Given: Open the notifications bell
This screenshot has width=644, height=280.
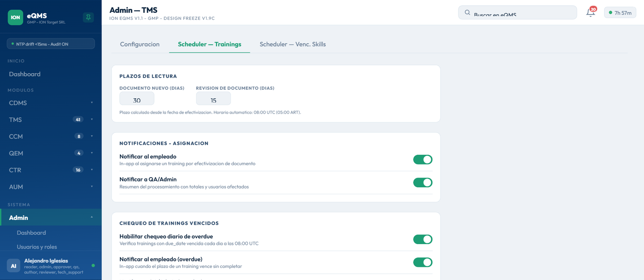Looking at the screenshot, I should coord(590,12).
